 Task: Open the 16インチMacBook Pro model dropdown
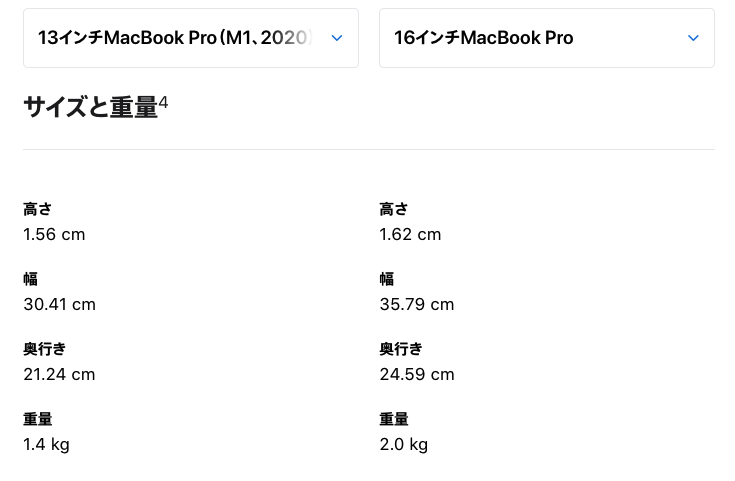coord(547,38)
